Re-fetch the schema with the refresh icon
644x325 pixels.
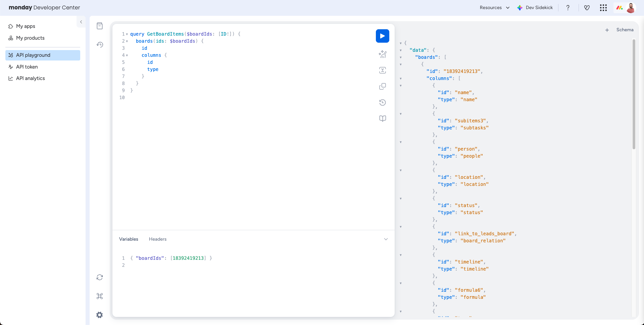[x=99, y=277]
